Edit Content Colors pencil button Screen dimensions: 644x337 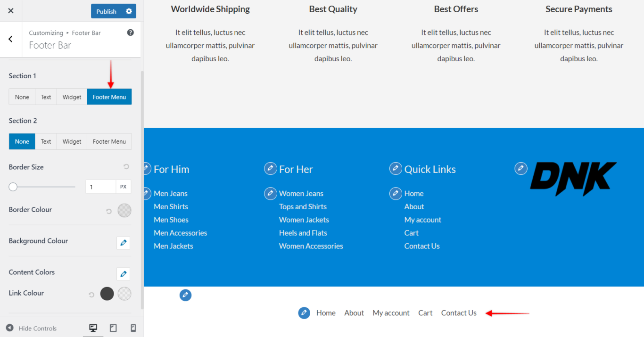(x=123, y=274)
